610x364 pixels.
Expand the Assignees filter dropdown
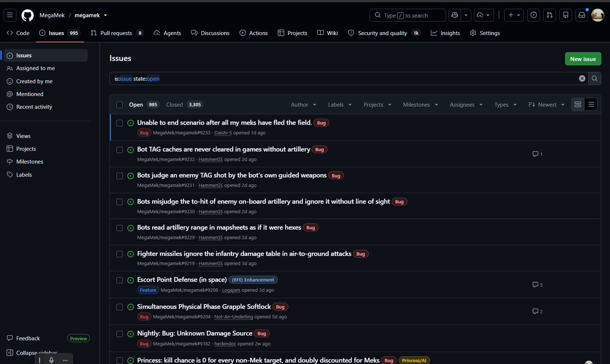click(x=466, y=105)
